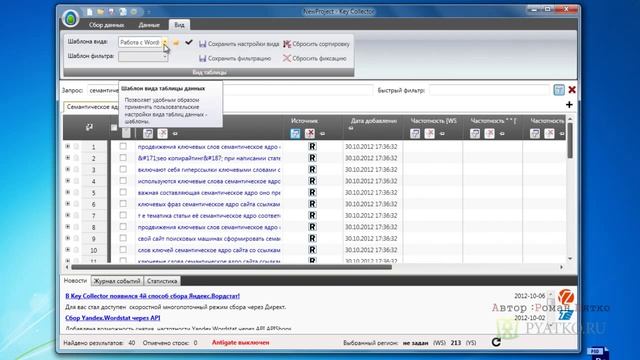Switch to the Журнал событий tab
The width and height of the screenshot is (640, 360).
click(117, 281)
